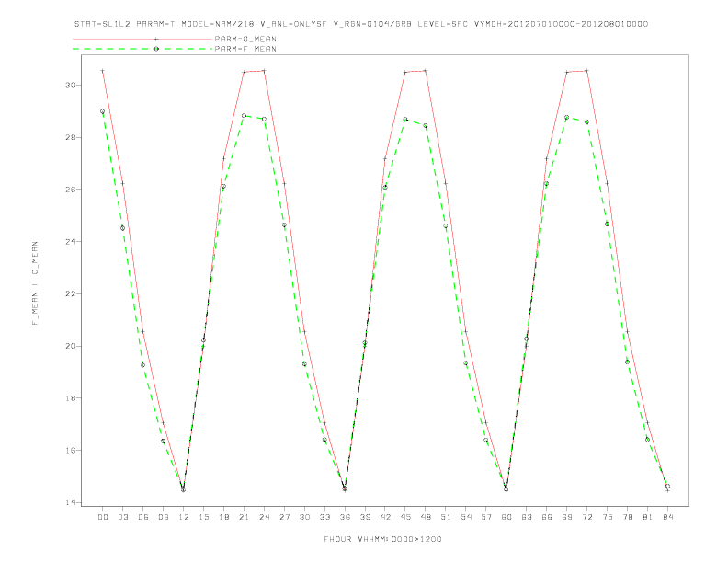The image size is (728, 563).
Task: Click x-axis forecast hour 81
Action: [x=648, y=517]
